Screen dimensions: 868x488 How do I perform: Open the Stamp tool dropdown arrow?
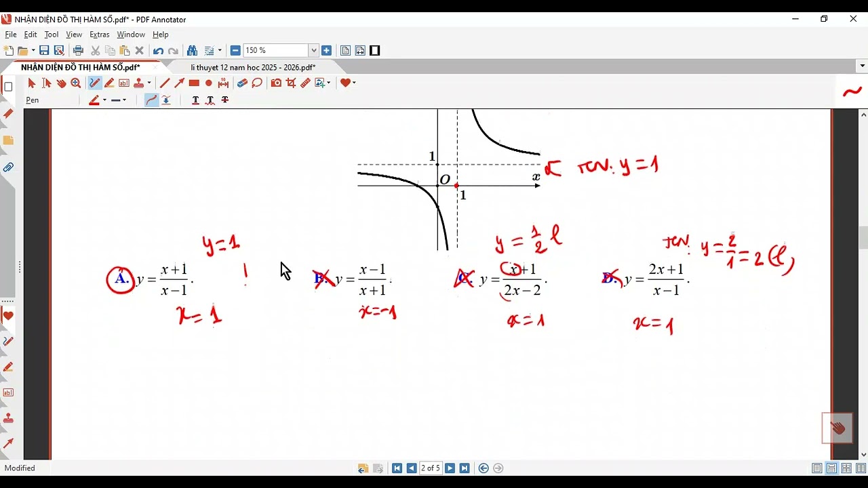(149, 83)
